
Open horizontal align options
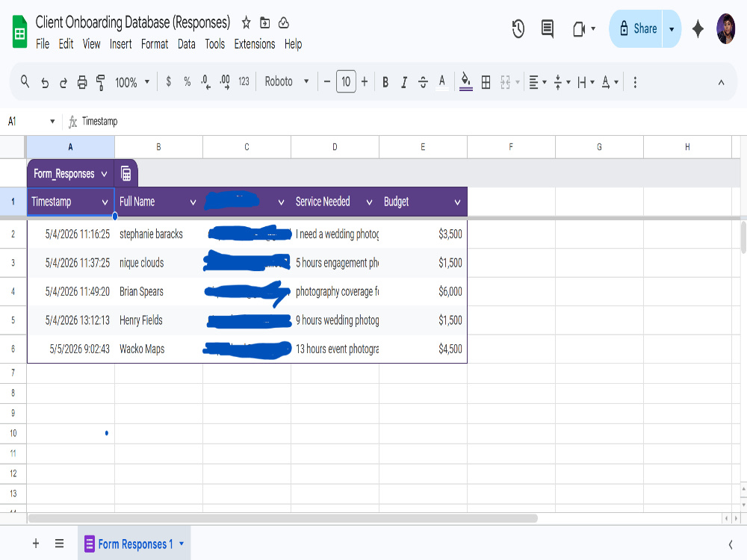(537, 82)
